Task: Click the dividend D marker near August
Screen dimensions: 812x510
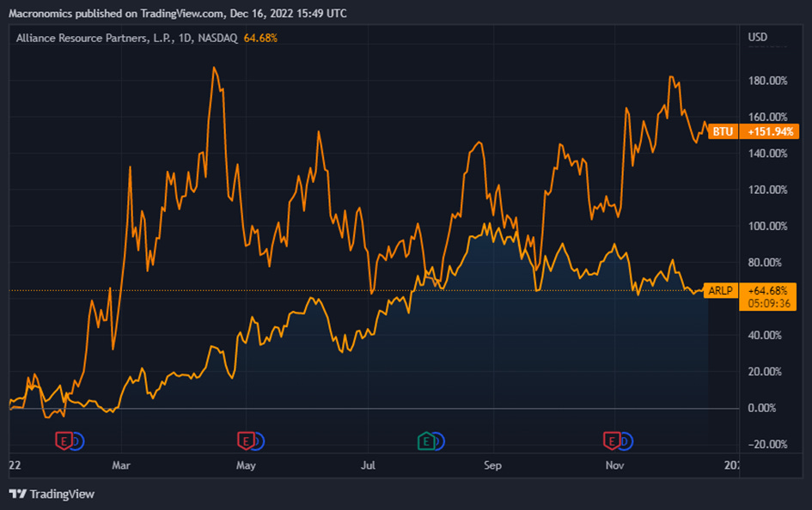Action: click(x=438, y=441)
